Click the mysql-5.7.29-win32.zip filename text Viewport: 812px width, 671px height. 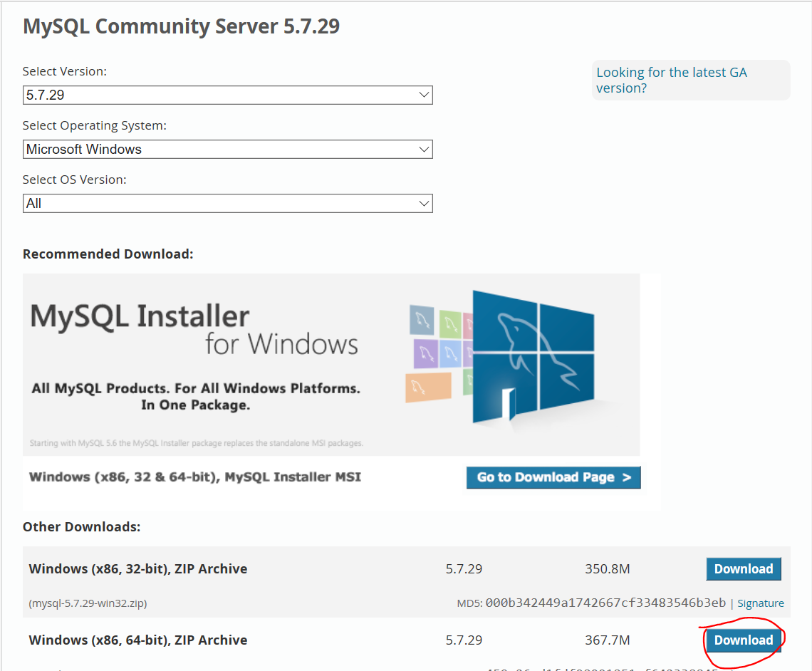click(x=86, y=603)
